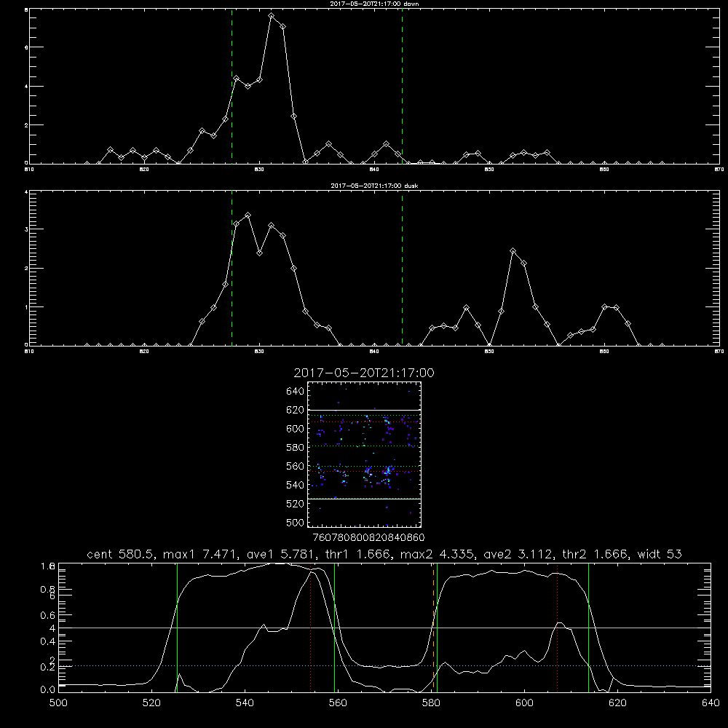The image size is (728, 728).
Task: Click green solid line near 614 in bottom plot
Action: pyautogui.click(x=588, y=628)
